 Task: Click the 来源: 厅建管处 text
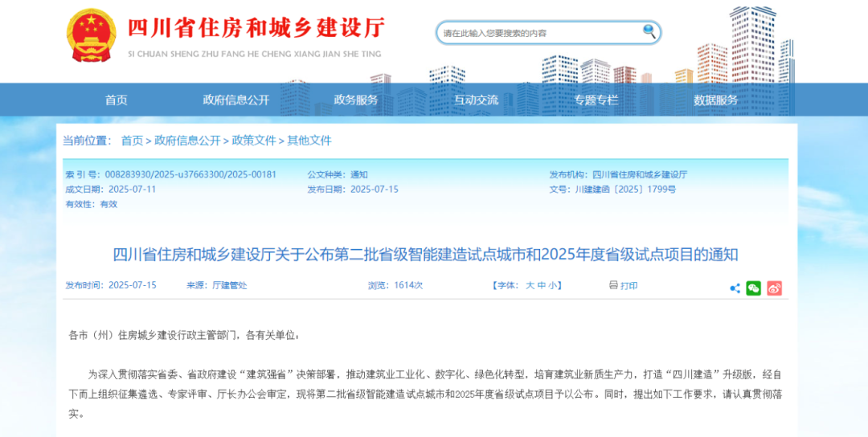point(216,285)
